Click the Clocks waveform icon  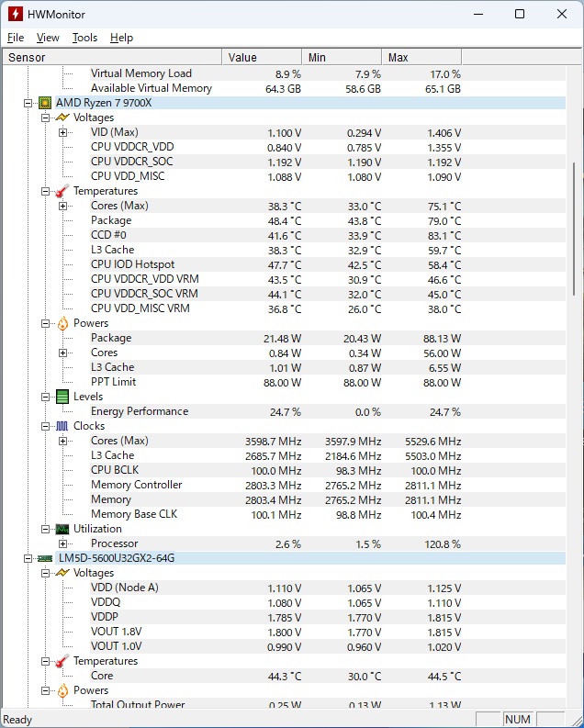click(62, 426)
